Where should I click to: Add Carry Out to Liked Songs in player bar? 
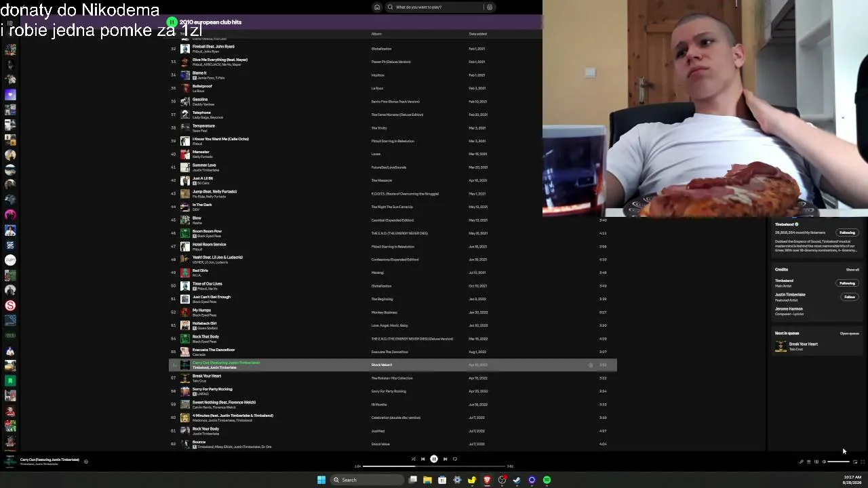86,462
